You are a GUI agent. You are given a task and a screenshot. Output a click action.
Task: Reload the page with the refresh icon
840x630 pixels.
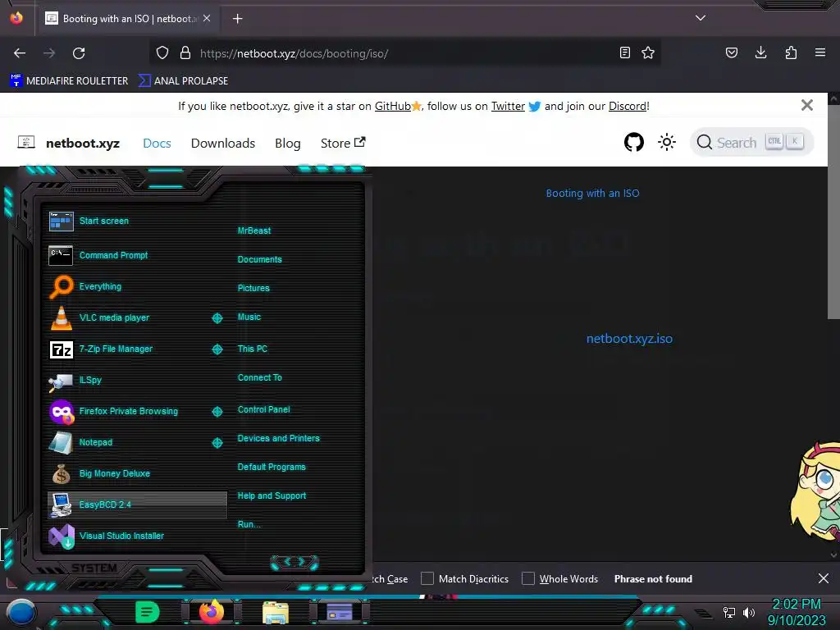point(79,53)
